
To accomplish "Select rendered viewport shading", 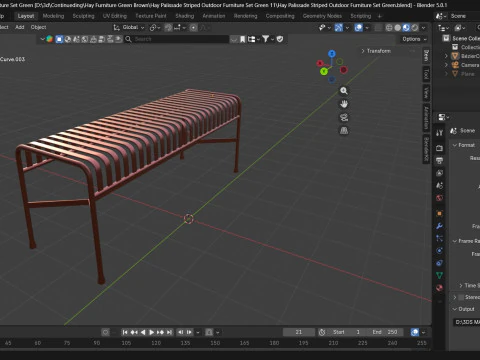I will 415,28.
